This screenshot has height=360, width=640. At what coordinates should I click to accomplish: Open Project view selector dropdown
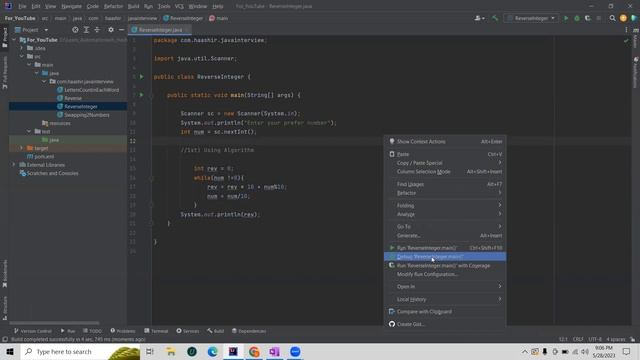click(x=31, y=30)
